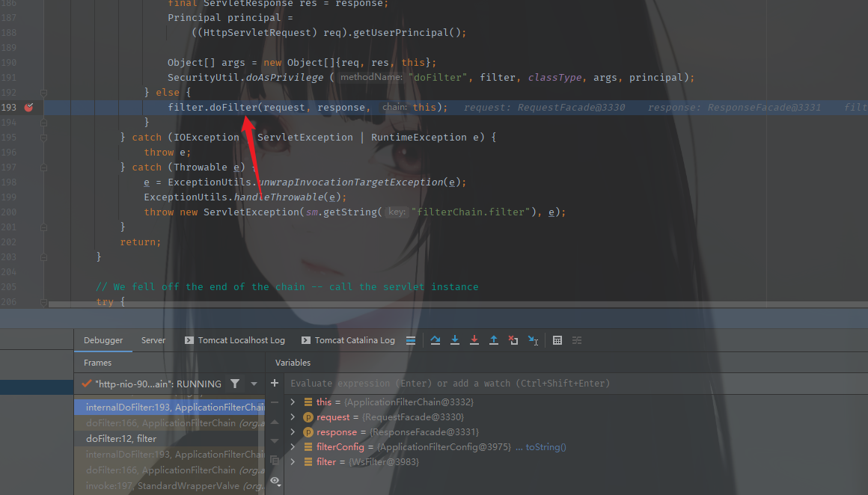Click the red Force Step Into icon
The height and width of the screenshot is (495, 868).
pos(474,340)
